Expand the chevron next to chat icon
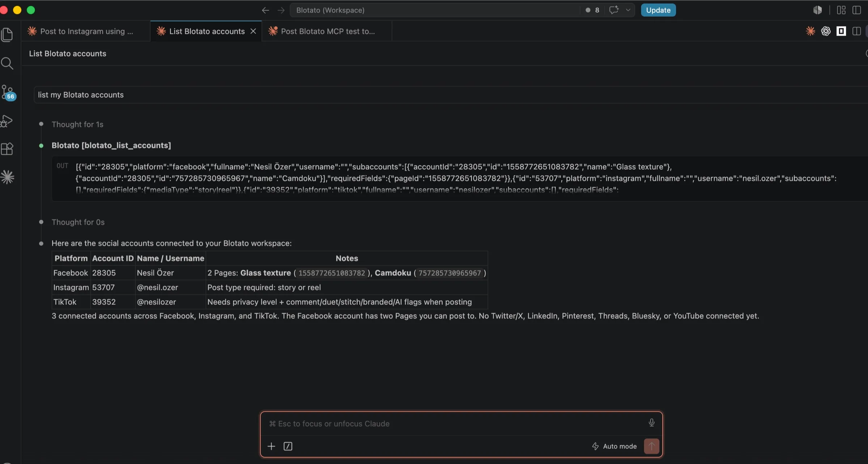Screen dimensions: 868x464 point(628,10)
